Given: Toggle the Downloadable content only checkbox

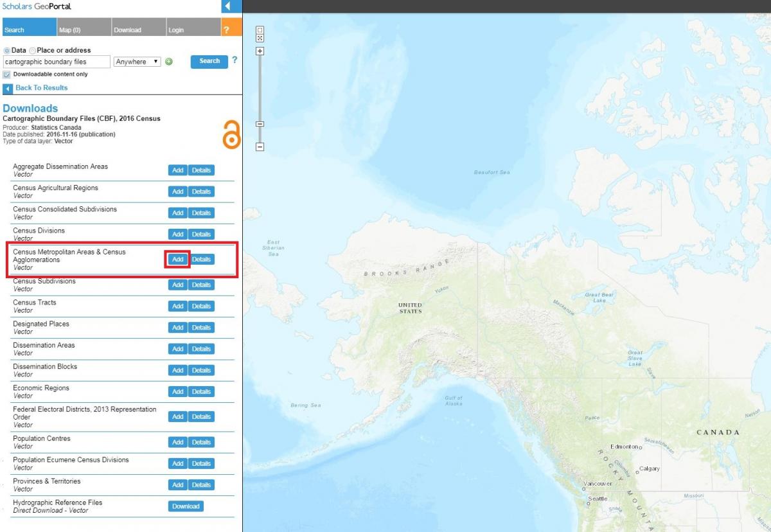Looking at the screenshot, I should click(x=7, y=74).
